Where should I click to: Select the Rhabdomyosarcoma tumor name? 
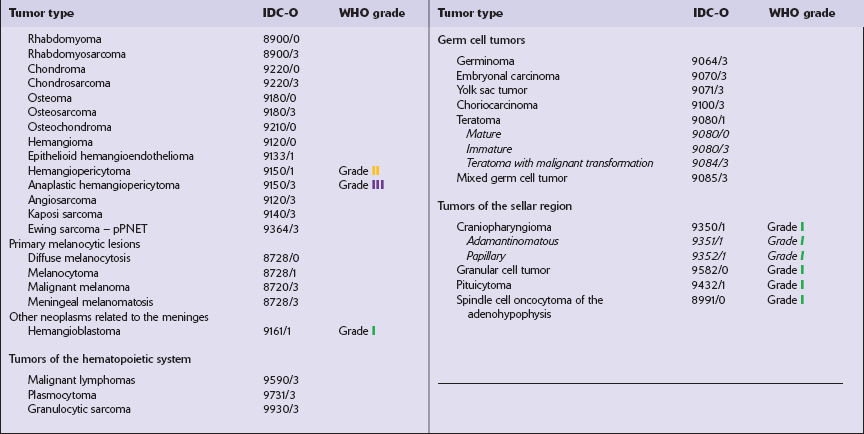69,54
